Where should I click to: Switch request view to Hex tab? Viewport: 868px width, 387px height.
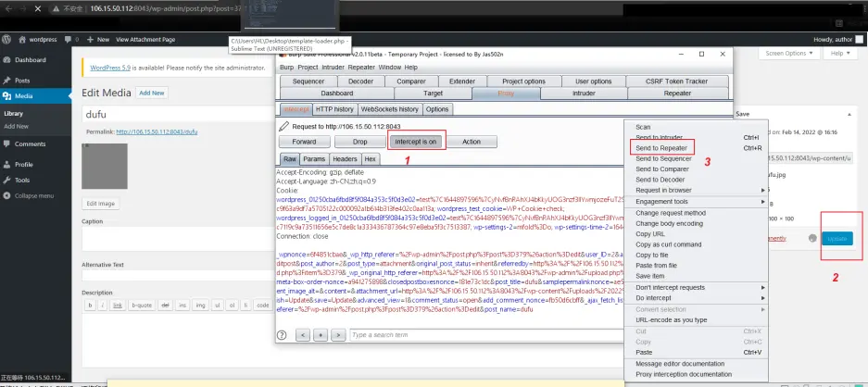coord(371,159)
